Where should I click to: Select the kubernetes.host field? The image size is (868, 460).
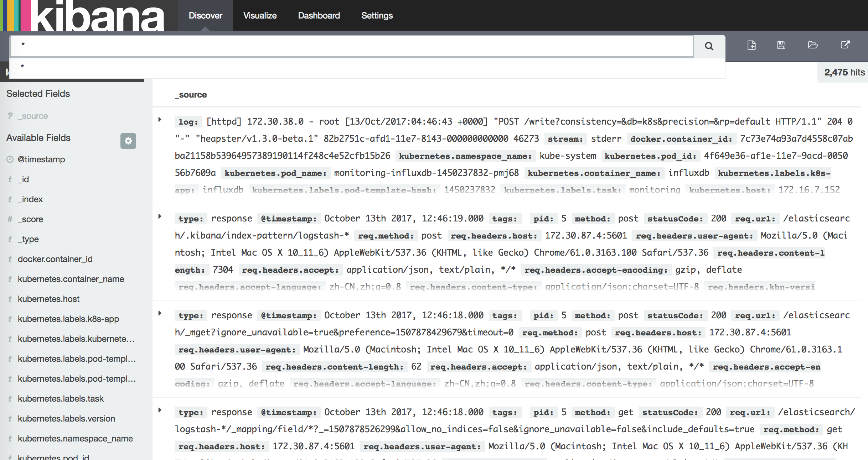[48, 299]
